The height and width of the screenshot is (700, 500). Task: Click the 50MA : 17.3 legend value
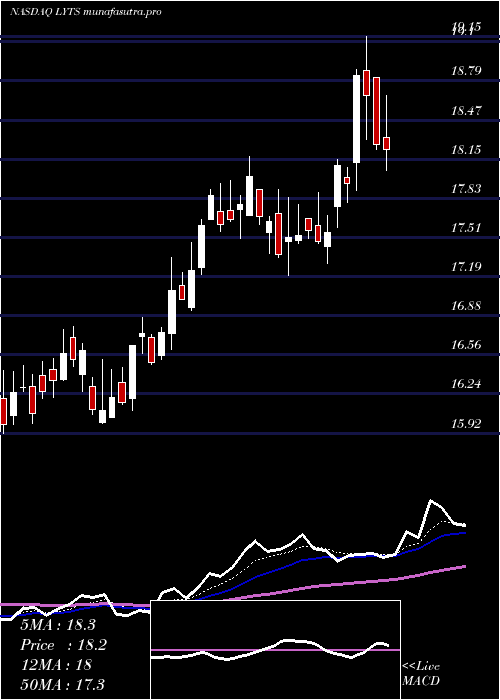63,684
